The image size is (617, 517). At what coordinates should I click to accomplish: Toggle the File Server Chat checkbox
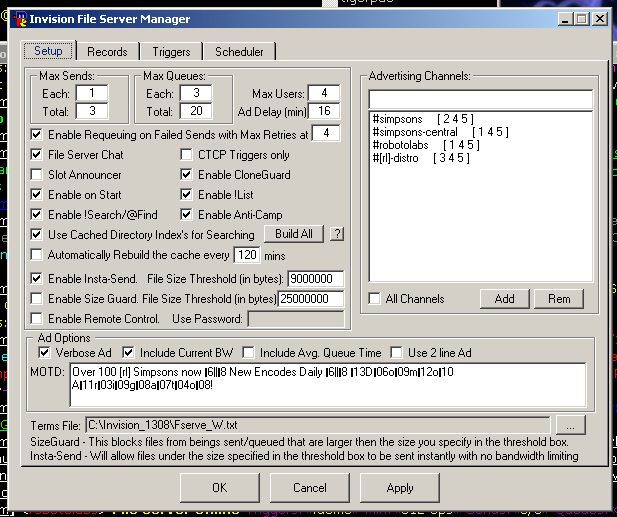[x=38, y=155]
